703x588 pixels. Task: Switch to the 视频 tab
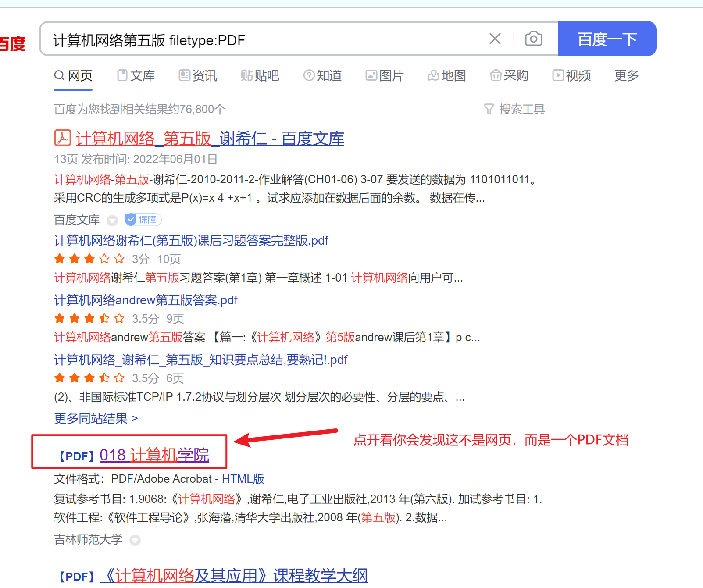coord(571,76)
